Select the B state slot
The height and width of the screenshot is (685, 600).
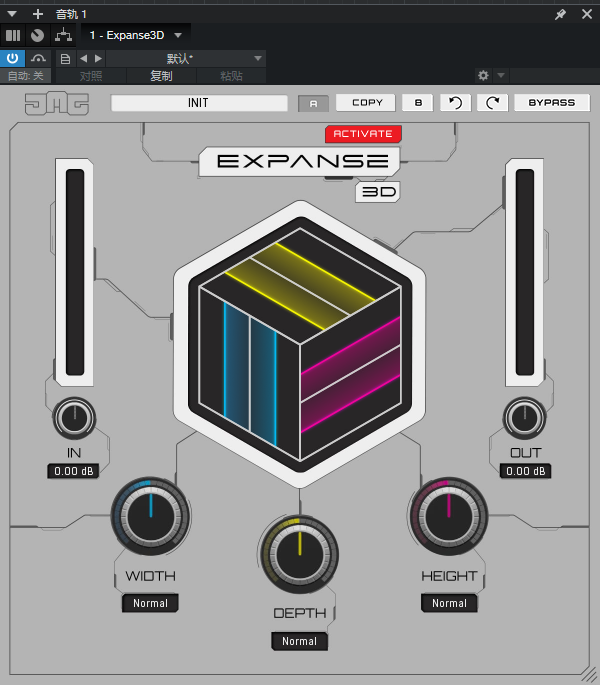click(418, 103)
